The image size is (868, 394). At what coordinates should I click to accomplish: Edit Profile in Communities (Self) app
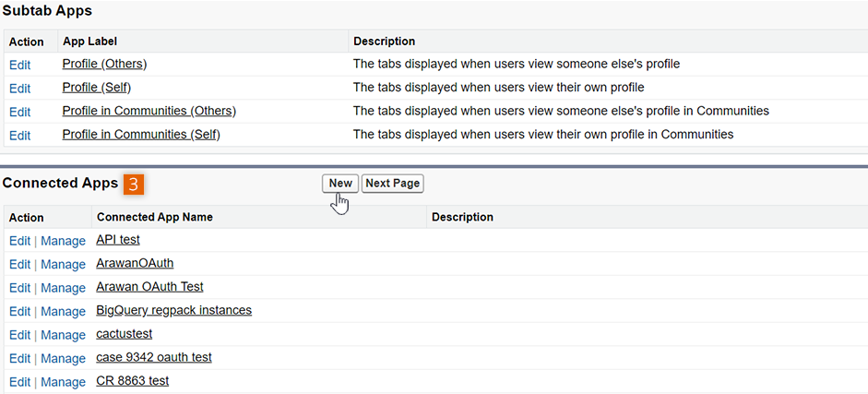(x=20, y=136)
